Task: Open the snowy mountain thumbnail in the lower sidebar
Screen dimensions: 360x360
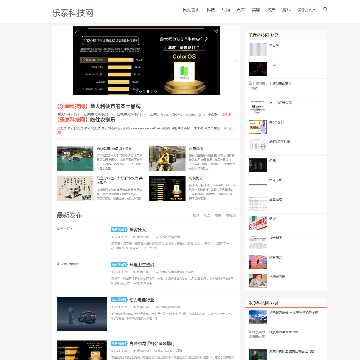Action: pos(258,317)
